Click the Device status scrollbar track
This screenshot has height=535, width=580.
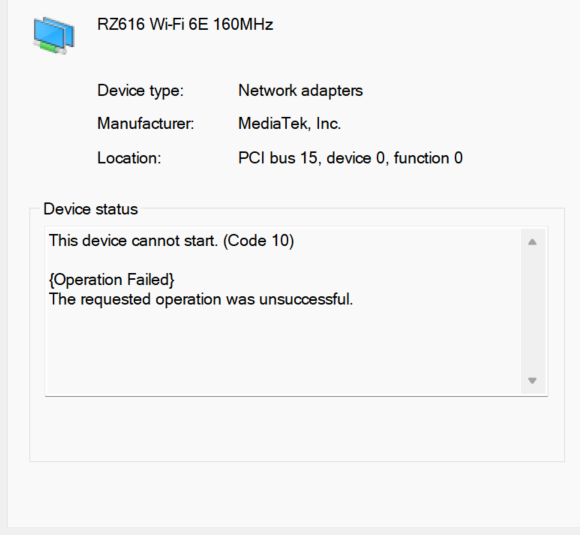[x=533, y=312]
